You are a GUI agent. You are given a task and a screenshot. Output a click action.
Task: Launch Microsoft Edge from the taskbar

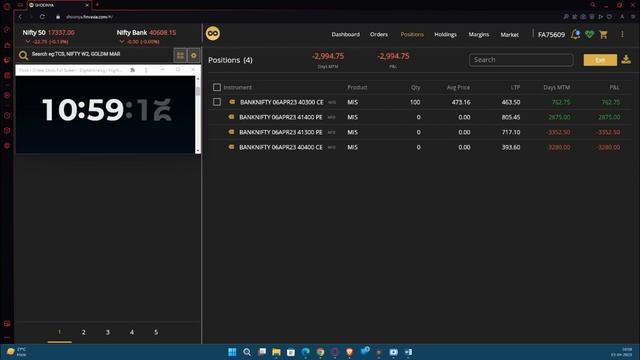click(306, 352)
